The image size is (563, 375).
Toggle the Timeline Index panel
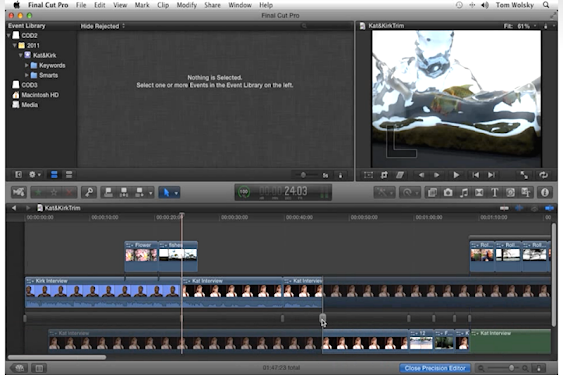pos(39,368)
